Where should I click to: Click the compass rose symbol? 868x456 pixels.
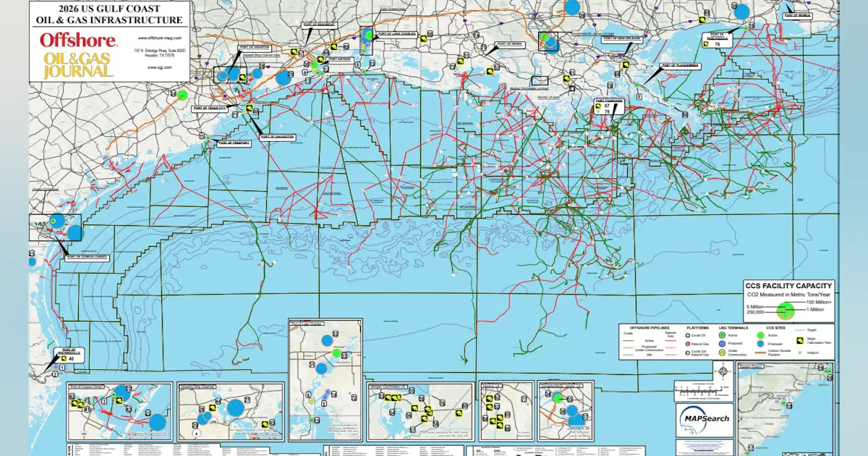pyautogui.click(x=723, y=371)
